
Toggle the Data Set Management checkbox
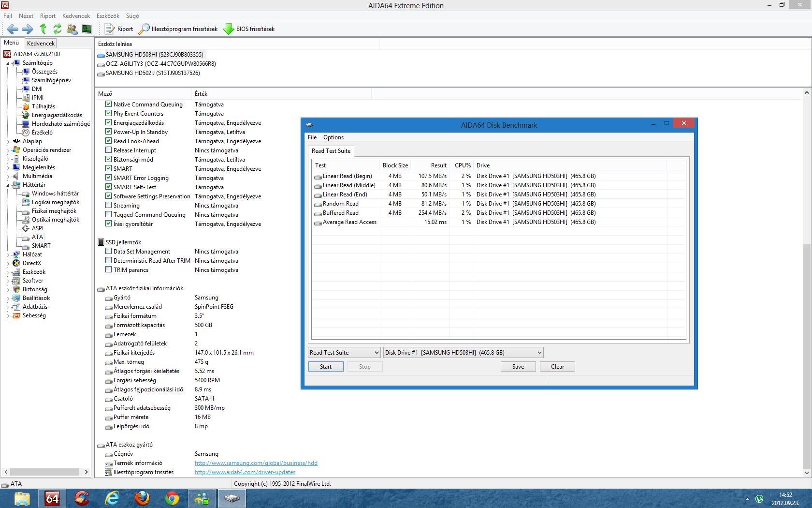pos(108,251)
